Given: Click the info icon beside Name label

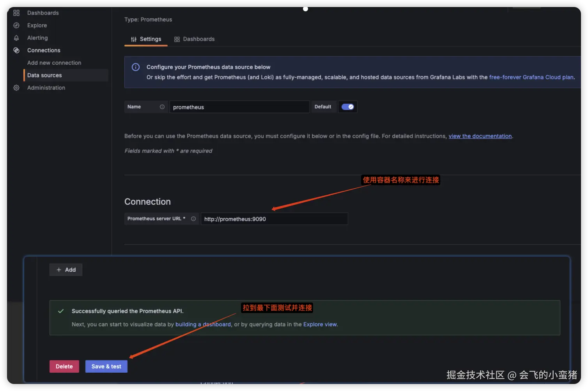Looking at the screenshot, I should pyautogui.click(x=162, y=107).
